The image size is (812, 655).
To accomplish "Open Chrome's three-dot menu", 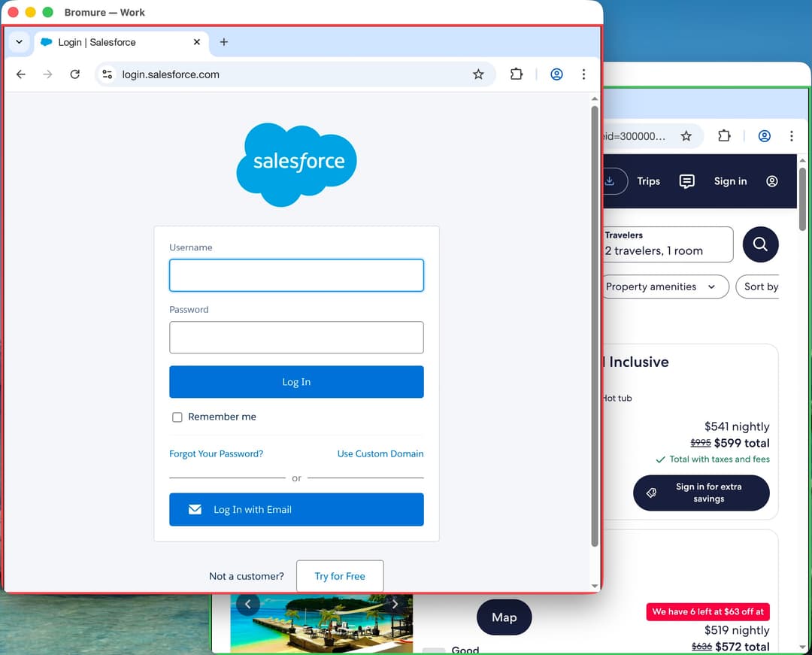I will 583,74.
